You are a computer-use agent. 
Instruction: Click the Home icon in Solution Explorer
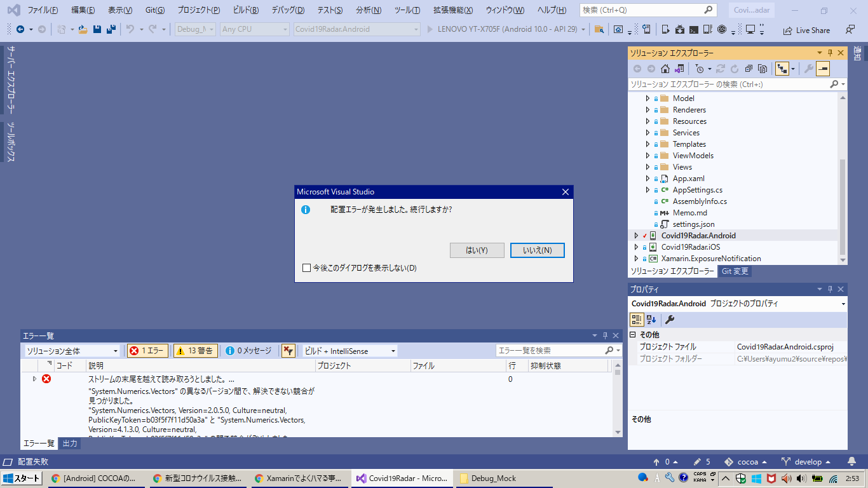[x=665, y=68]
